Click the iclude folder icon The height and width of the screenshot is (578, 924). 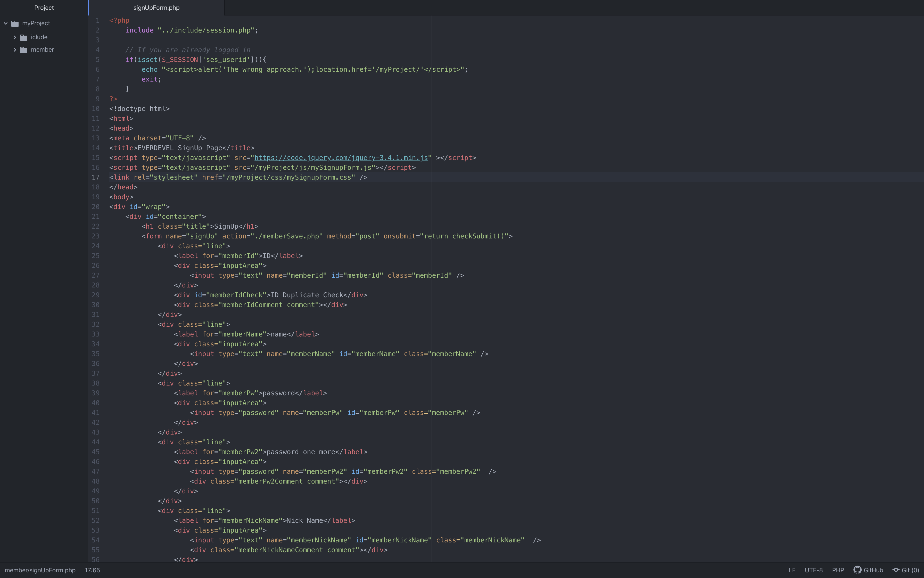[24, 37]
